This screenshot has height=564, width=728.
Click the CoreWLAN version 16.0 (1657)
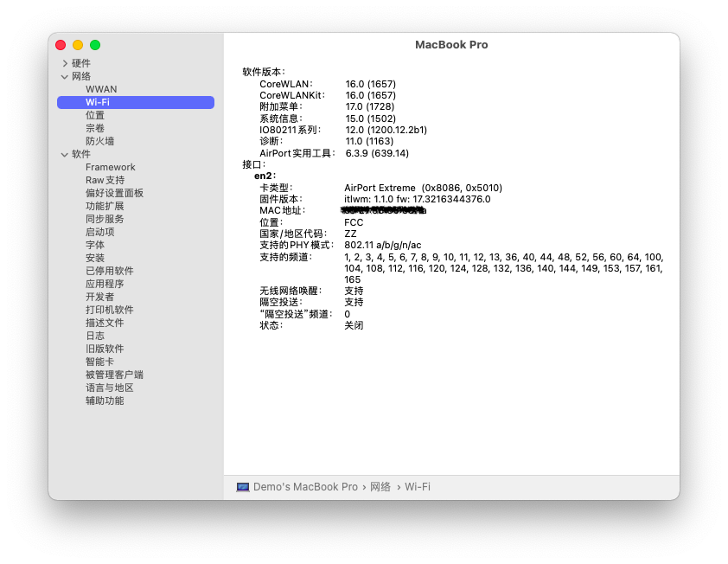pos(371,84)
